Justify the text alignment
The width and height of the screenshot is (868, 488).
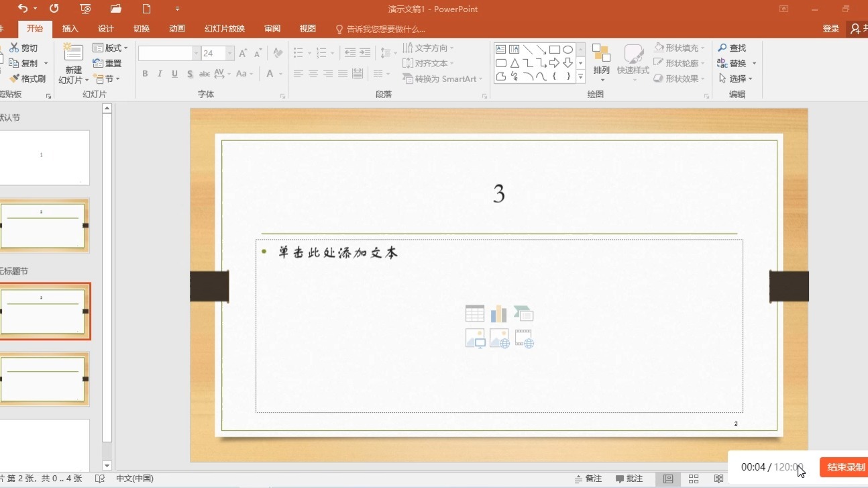click(x=343, y=74)
